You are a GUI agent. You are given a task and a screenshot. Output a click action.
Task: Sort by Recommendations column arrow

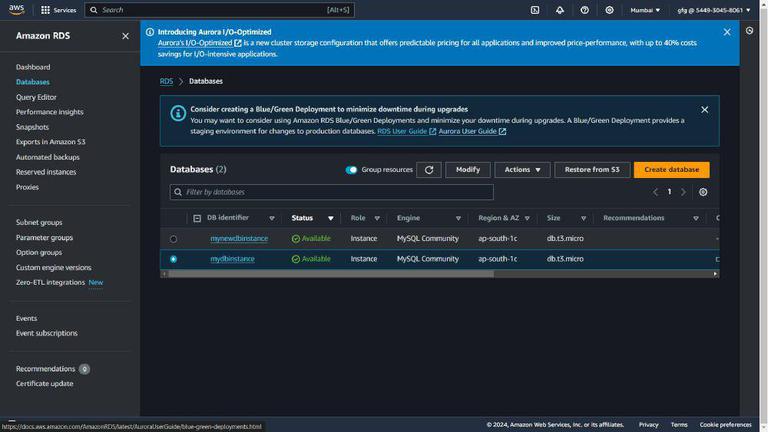(696, 218)
